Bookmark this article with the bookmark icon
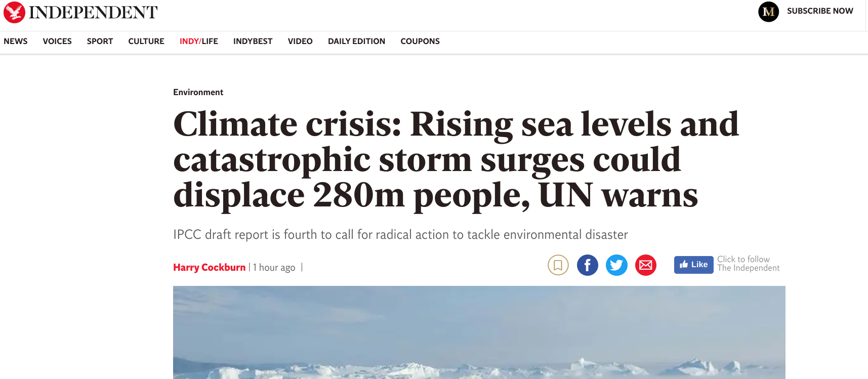Viewport: 868px width, 379px height. (x=558, y=265)
